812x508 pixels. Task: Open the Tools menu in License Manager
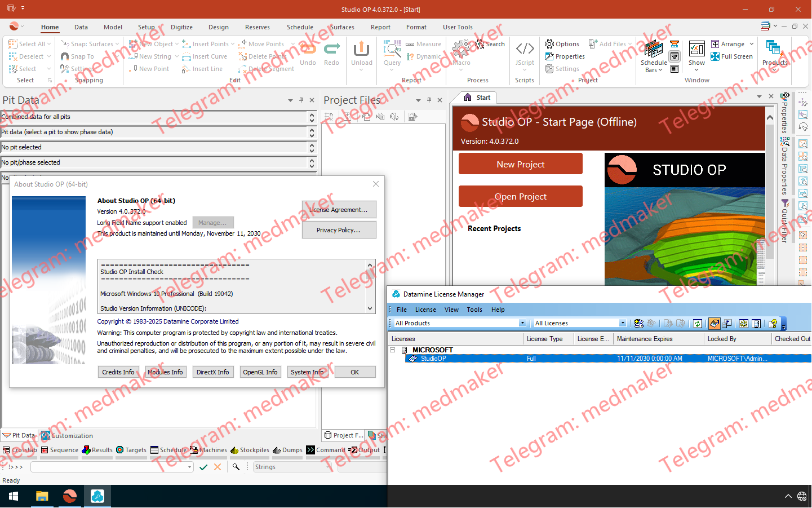474,310
